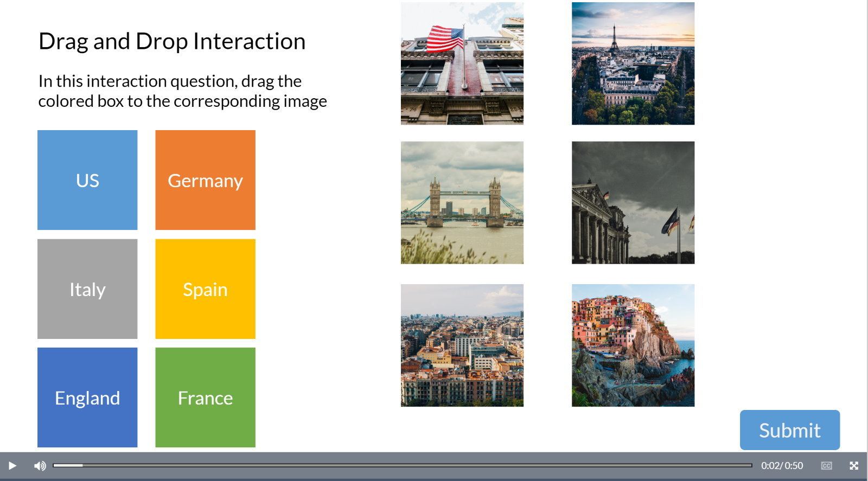Image resolution: width=868 pixels, height=481 pixels.
Task: Enter fullscreen with the expand icon
Action: 854,466
